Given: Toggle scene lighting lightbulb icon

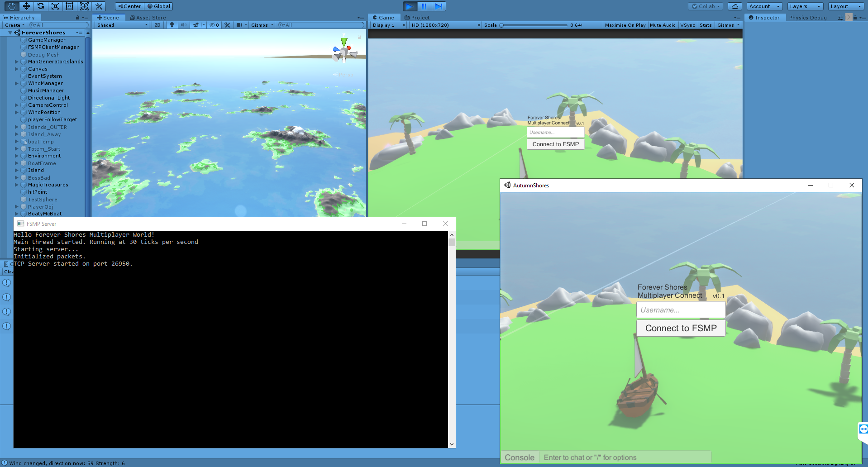Looking at the screenshot, I should coord(172,25).
